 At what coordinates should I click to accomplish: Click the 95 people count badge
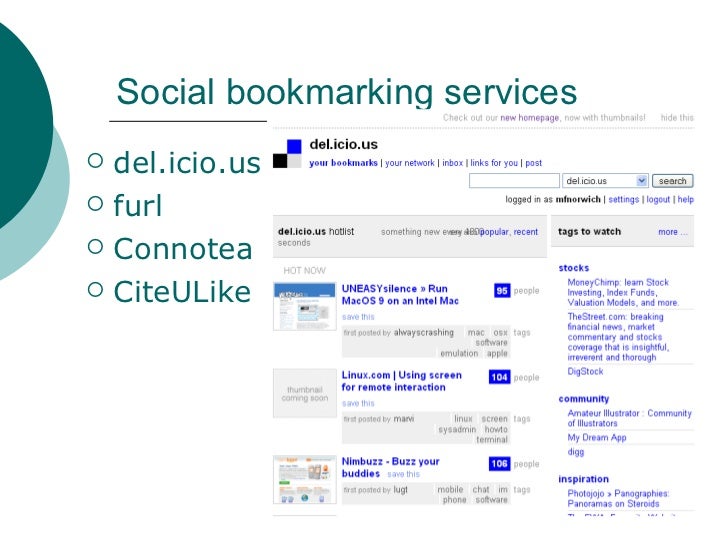pyautogui.click(x=502, y=291)
